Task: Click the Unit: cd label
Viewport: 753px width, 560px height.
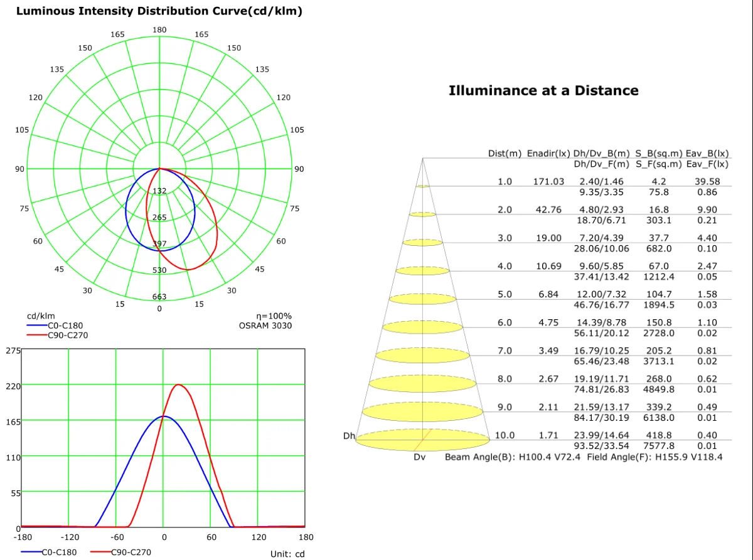Action: pyautogui.click(x=287, y=554)
